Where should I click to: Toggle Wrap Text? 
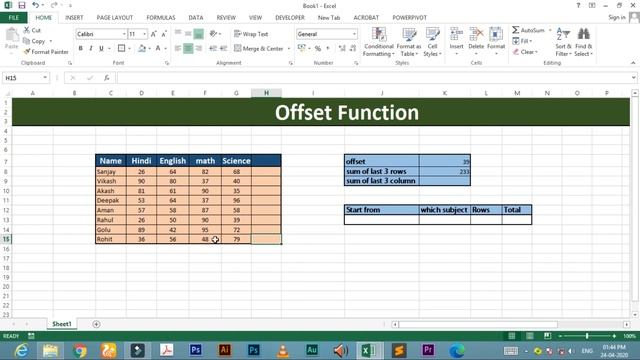click(251, 34)
